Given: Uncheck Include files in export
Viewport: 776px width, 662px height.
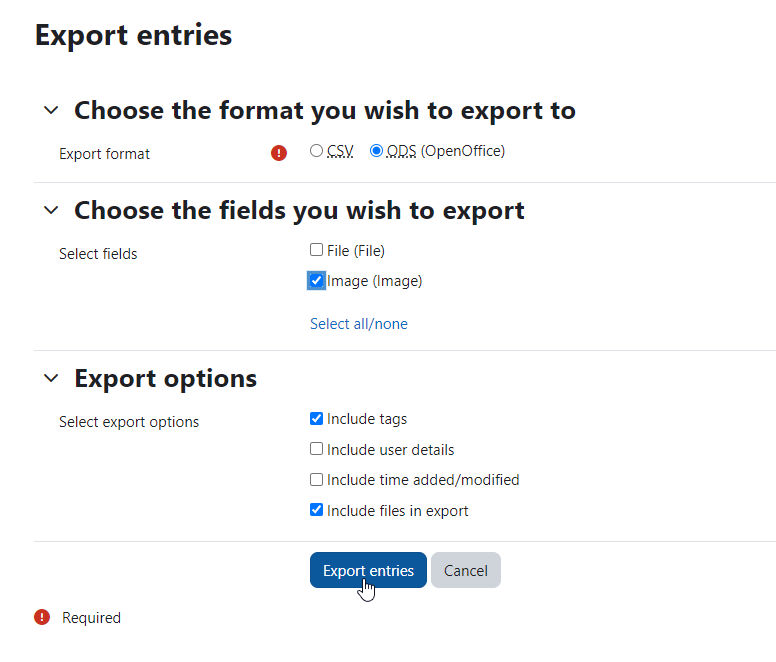Looking at the screenshot, I should [316, 510].
